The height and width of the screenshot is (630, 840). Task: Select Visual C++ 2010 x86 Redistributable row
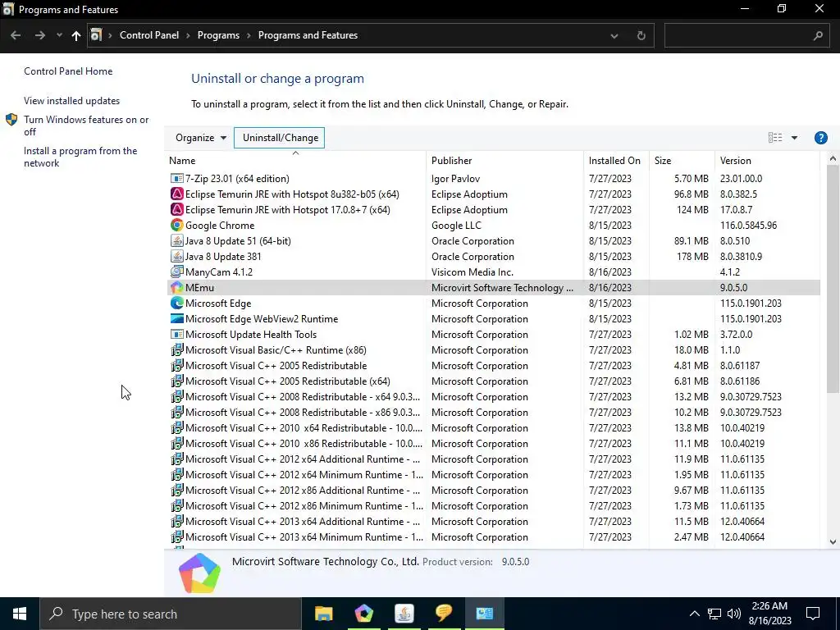pyautogui.click(x=493, y=443)
